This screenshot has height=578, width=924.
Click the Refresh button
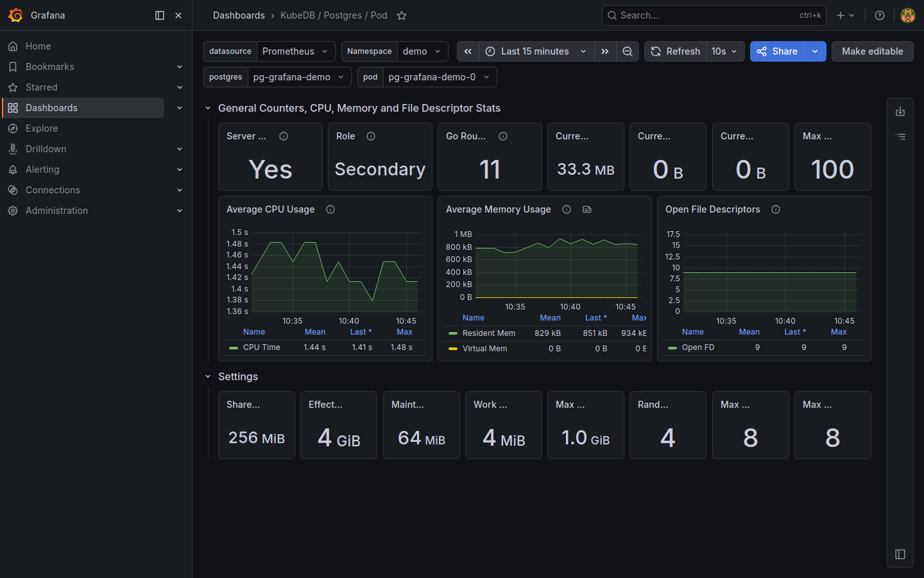point(675,51)
